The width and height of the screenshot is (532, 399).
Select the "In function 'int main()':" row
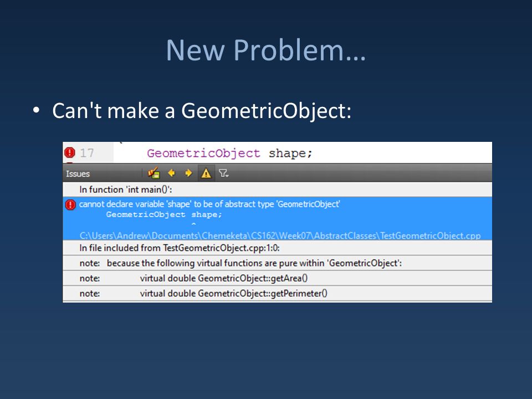pyautogui.click(x=277, y=190)
